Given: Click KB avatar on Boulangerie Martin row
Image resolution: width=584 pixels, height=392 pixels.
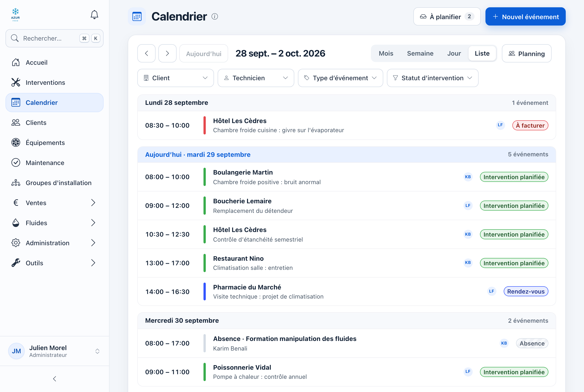Looking at the screenshot, I should (x=468, y=177).
